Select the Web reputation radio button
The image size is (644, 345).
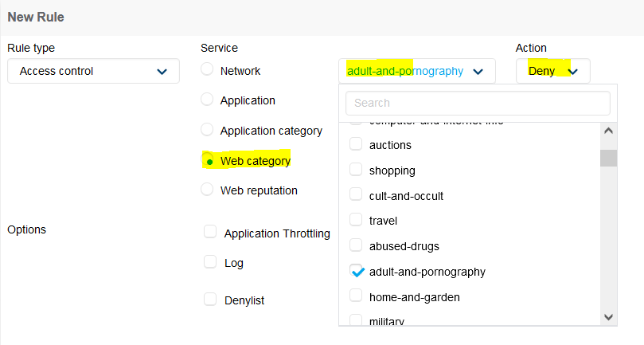[207, 190]
